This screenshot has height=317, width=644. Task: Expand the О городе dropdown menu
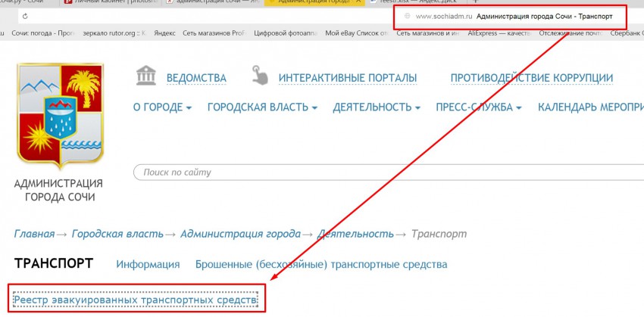coord(162,107)
